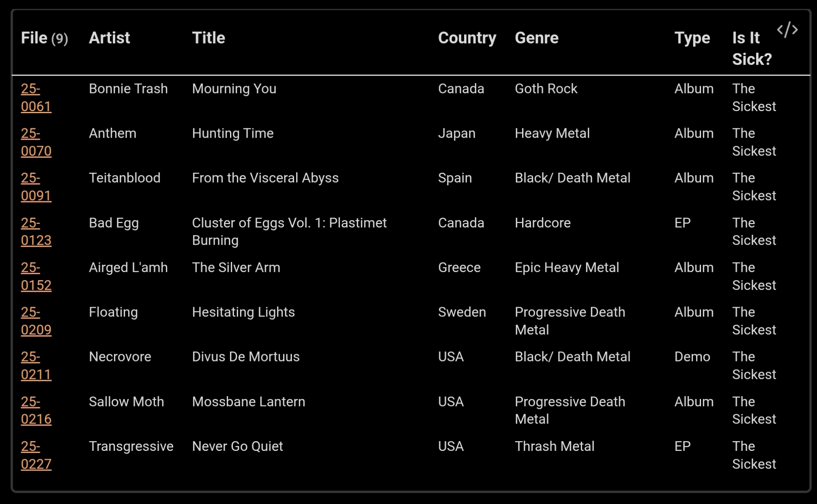817x504 pixels.
Task: Open file link 25-0061
Action: pos(36,98)
